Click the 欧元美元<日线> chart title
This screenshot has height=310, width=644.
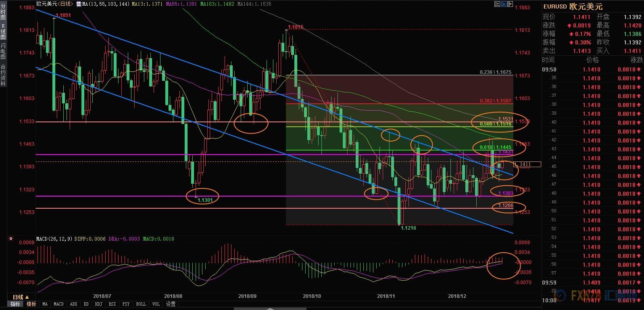[54, 4]
